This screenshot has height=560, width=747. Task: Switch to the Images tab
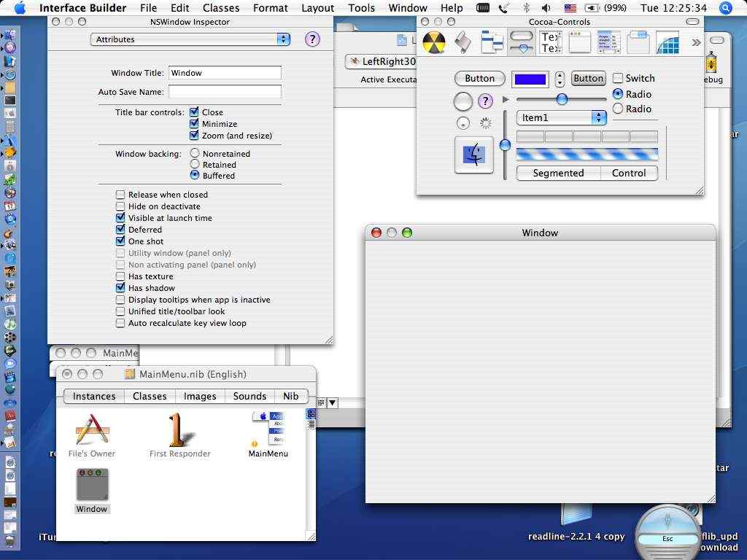tap(200, 396)
